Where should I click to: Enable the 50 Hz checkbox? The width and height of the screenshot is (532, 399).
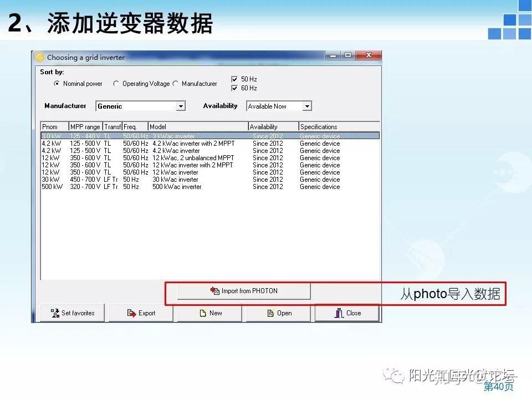tap(235, 79)
